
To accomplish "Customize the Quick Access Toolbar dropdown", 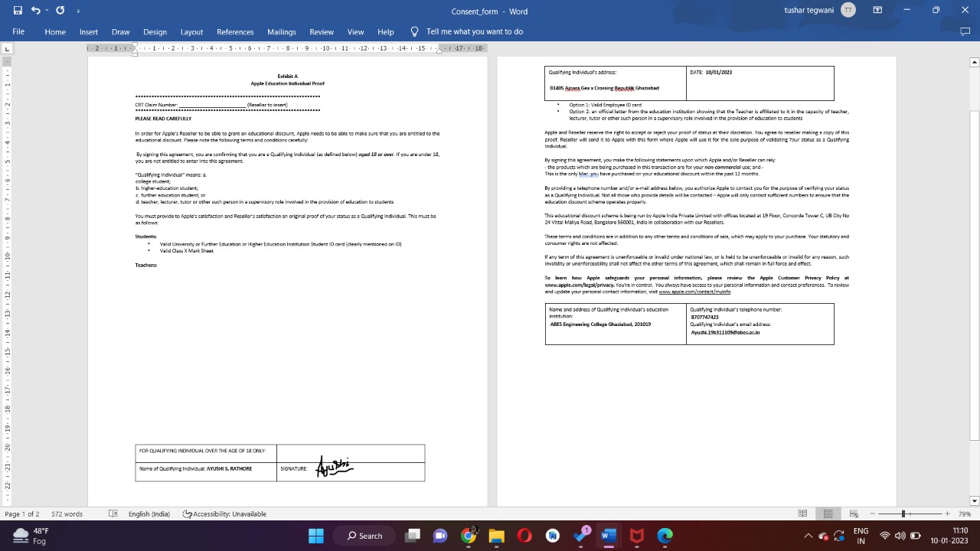I will (x=78, y=11).
